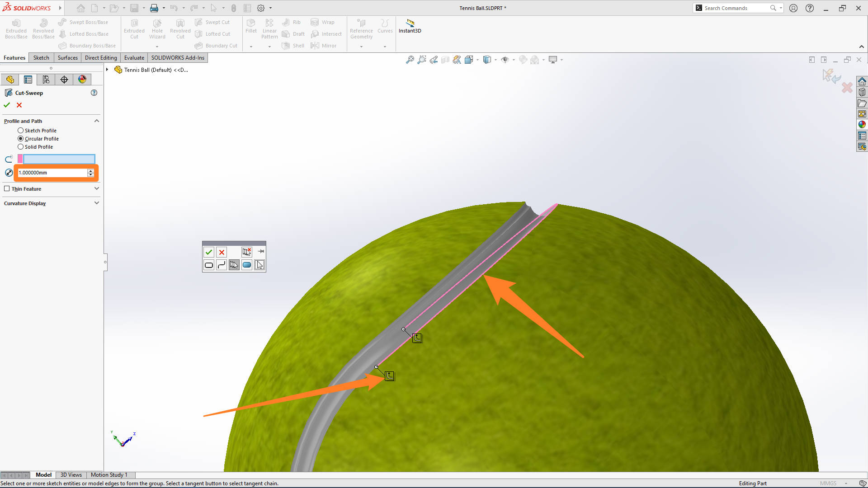The width and height of the screenshot is (868, 488).
Task: Select the Fillet tool
Action: click(x=251, y=27)
